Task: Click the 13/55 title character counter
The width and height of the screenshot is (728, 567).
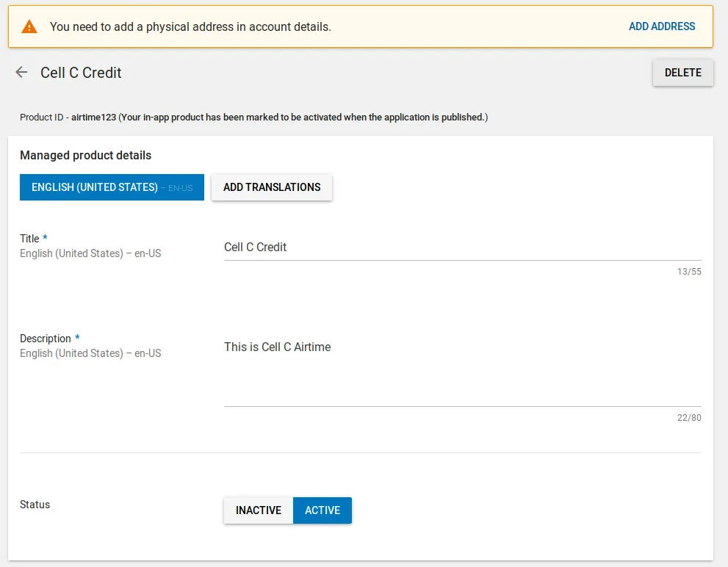Action: point(689,272)
